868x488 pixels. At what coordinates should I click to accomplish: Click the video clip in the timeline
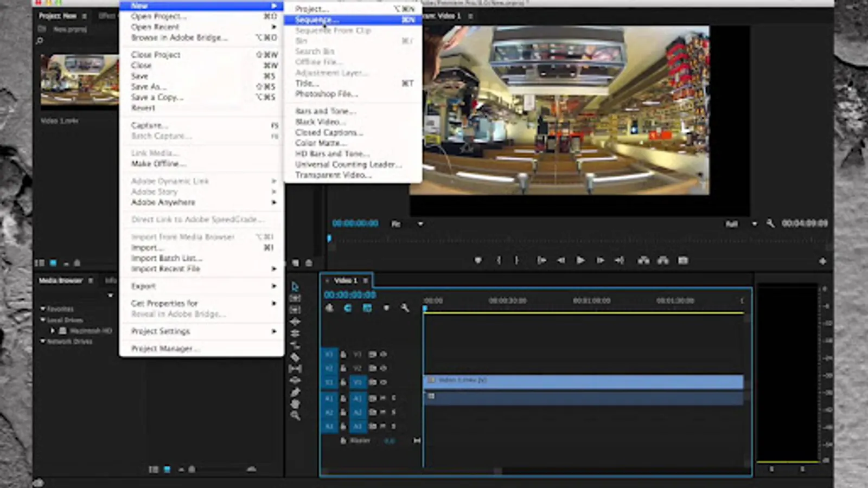(x=583, y=381)
